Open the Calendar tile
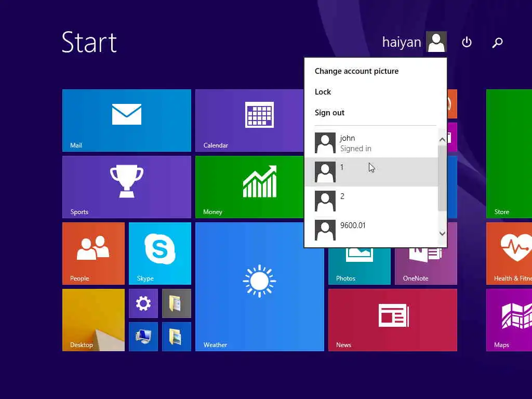The width and height of the screenshot is (532, 399). coord(249,121)
